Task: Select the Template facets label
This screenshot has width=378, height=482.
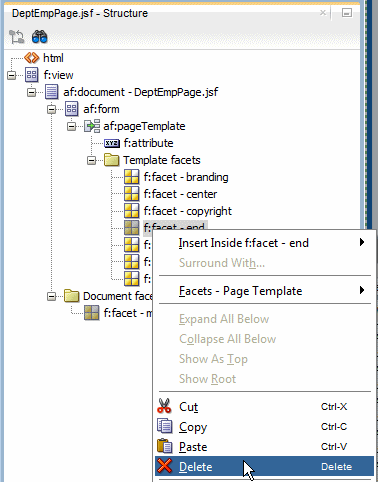Action: 162,160
